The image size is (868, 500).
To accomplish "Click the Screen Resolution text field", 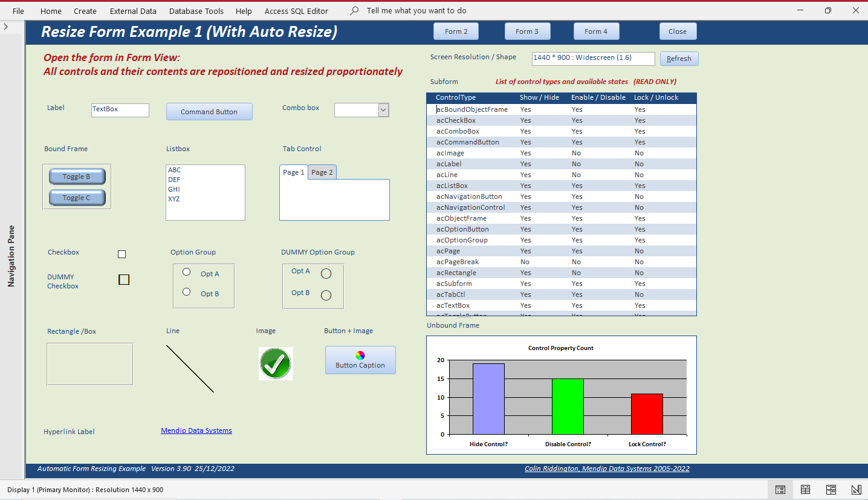I will pyautogui.click(x=593, y=59).
